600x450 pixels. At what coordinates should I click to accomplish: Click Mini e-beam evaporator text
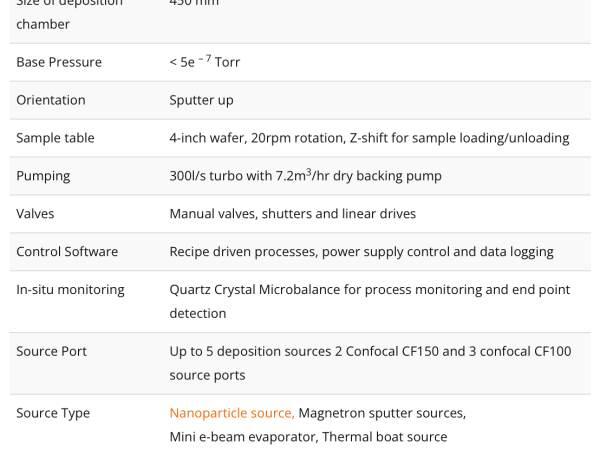click(243, 437)
